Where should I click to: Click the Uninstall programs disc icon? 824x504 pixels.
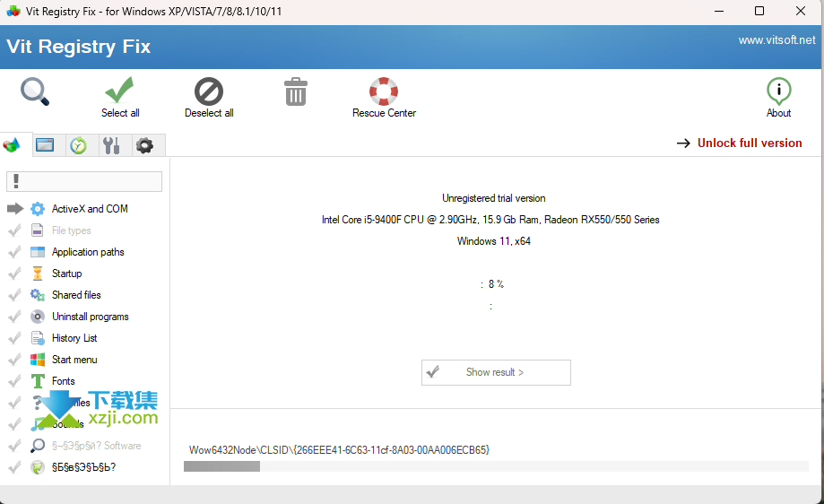[x=38, y=317]
